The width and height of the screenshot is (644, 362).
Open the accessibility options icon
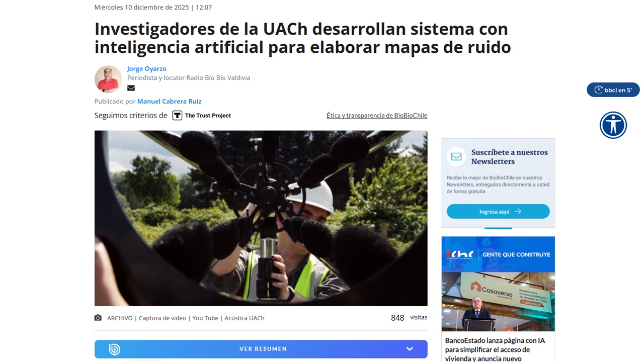coord(613,125)
